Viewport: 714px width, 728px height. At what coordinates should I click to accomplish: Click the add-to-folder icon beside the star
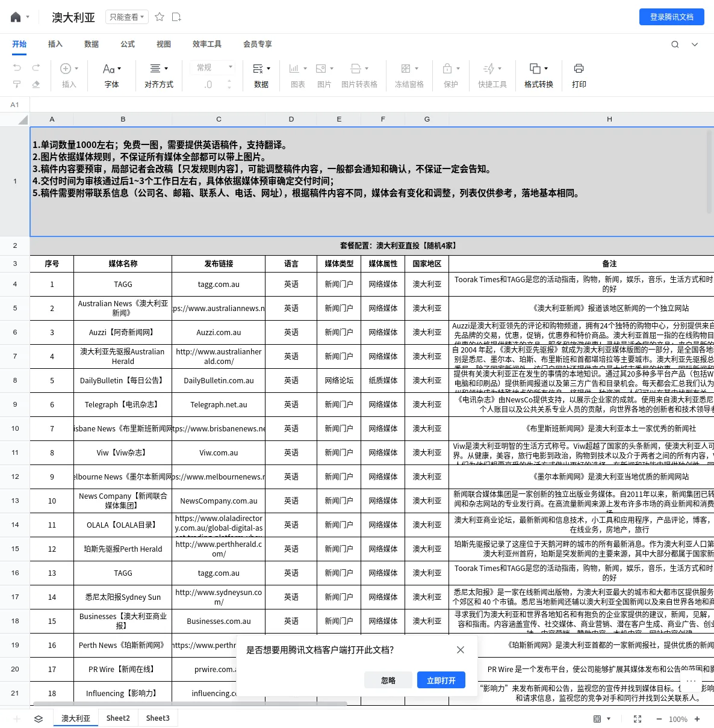(176, 17)
